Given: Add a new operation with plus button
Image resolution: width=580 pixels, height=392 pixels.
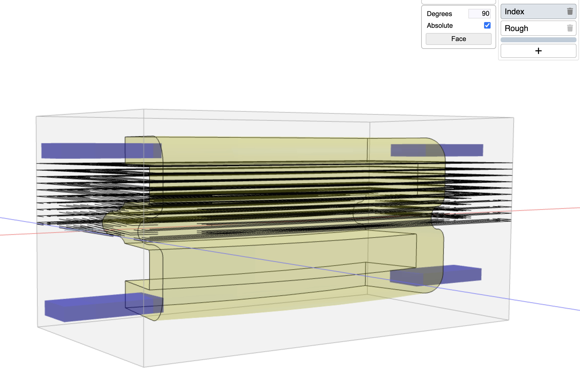Looking at the screenshot, I should (538, 51).
